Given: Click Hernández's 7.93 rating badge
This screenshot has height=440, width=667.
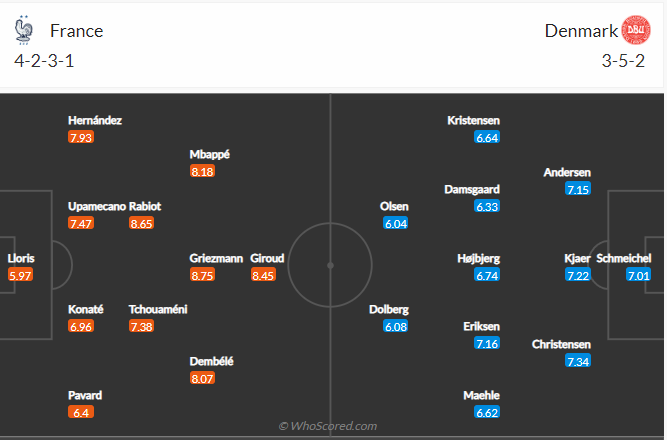Looking at the screenshot, I should tap(81, 138).
